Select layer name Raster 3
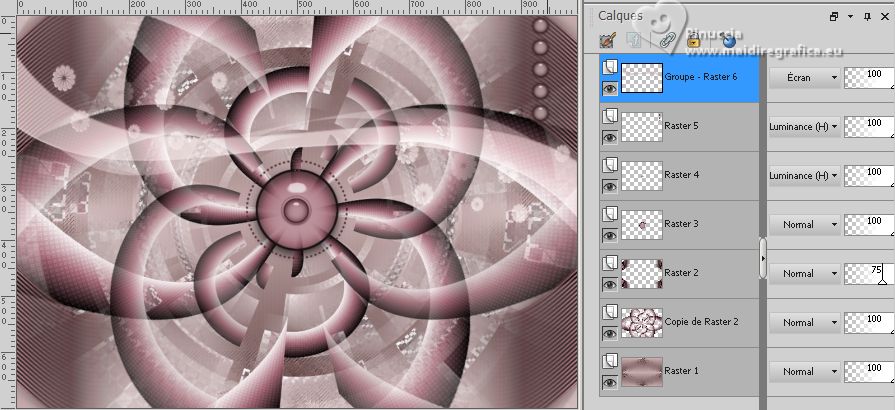895x410 pixels. [682, 224]
